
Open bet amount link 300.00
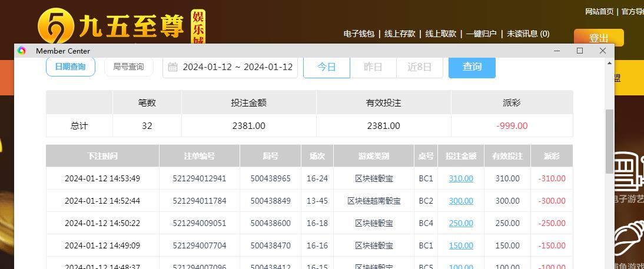[x=461, y=201]
